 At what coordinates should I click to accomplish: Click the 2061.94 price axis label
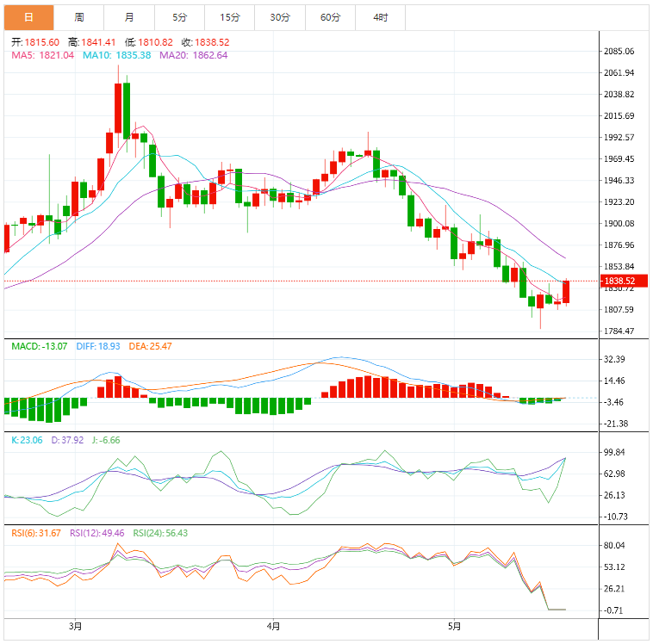pos(619,73)
